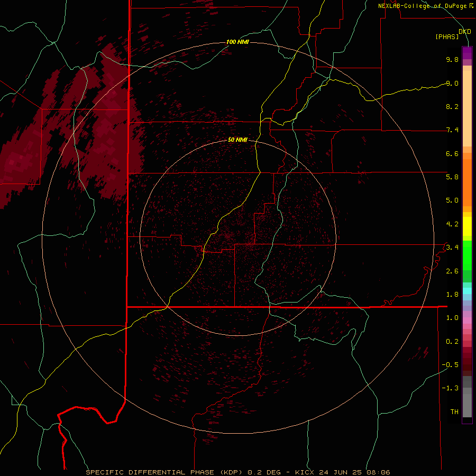Click the 8.2 scale value

452,106
